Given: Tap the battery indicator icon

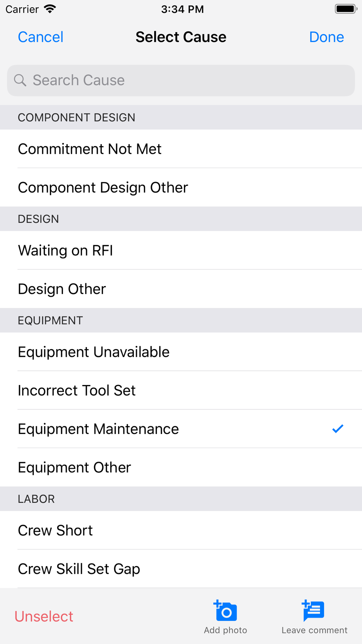Looking at the screenshot, I should pyautogui.click(x=346, y=9).
